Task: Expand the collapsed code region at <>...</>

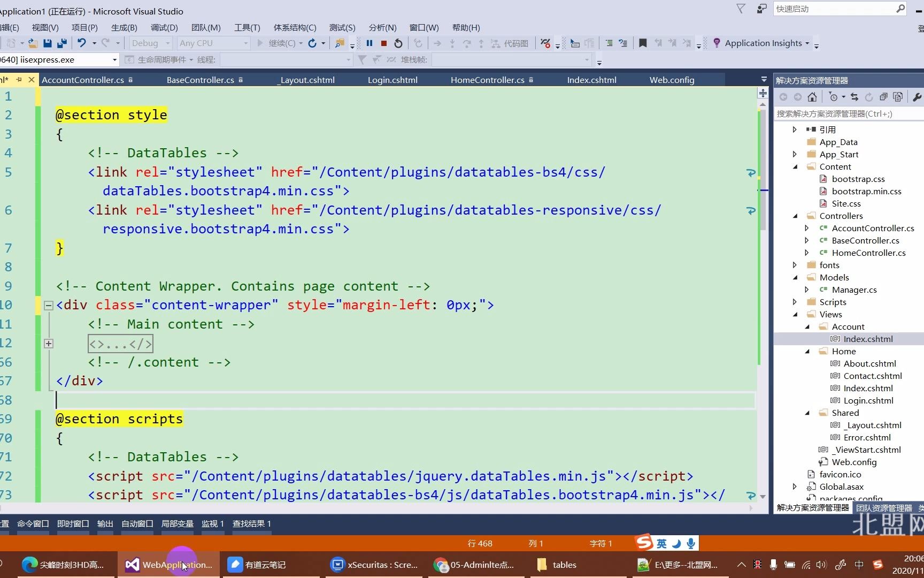Action: [x=49, y=344]
